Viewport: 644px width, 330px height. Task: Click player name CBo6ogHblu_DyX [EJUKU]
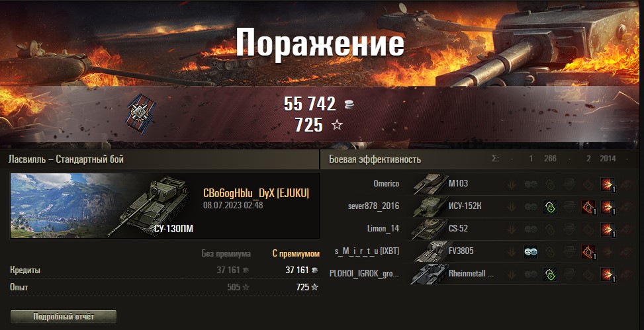click(256, 193)
